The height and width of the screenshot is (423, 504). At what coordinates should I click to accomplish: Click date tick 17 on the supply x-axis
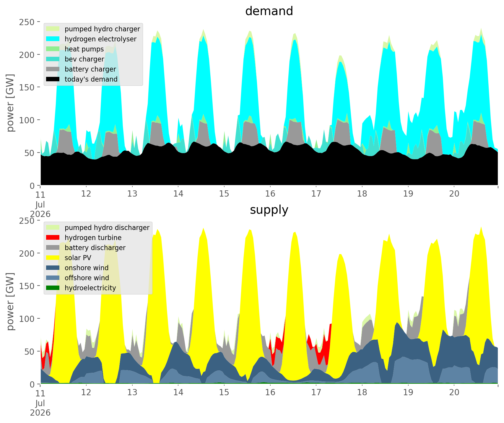pyautogui.click(x=316, y=393)
